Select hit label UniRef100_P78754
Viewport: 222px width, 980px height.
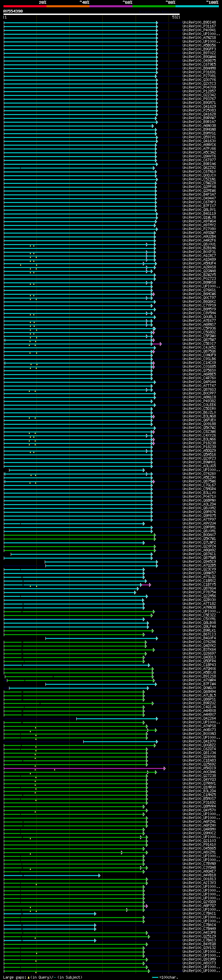[x=199, y=592]
